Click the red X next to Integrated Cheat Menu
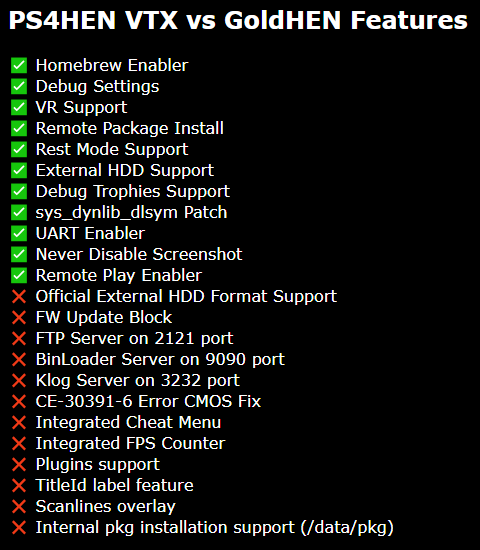Viewport: 480px width, 550px height. pyautogui.click(x=19, y=422)
